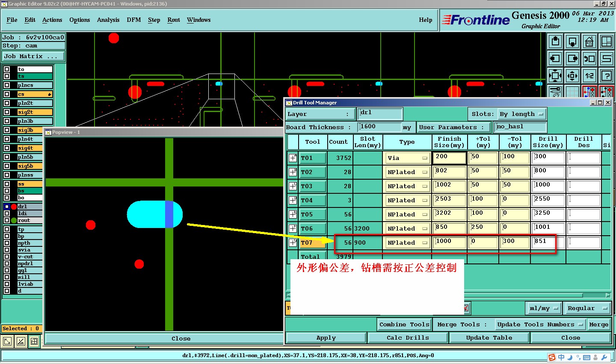Click the Calc Drills button
Screen dimensions: 616x364
408,337
